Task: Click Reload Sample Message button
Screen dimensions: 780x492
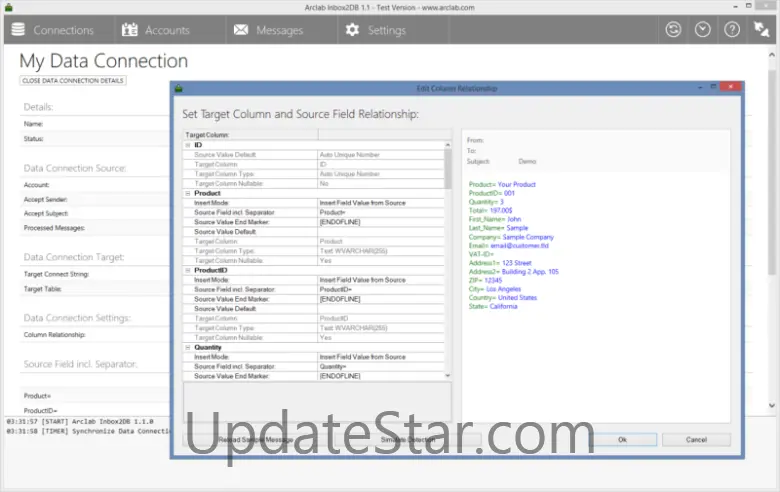Action: point(257,440)
